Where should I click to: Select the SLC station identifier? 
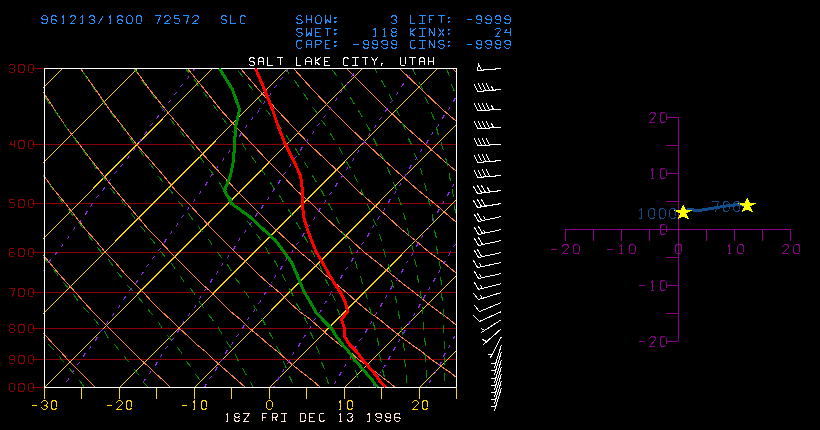point(233,20)
